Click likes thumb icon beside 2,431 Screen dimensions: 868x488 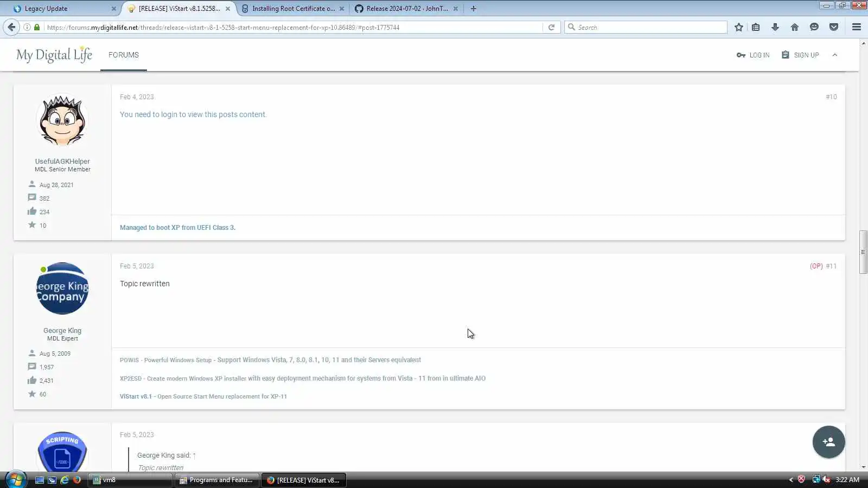pyautogui.click(x=32, y=380)
